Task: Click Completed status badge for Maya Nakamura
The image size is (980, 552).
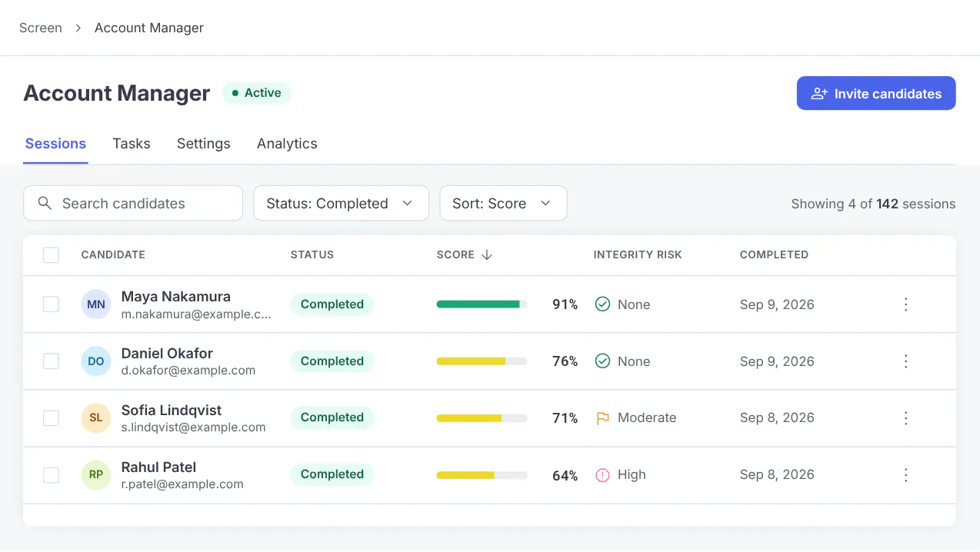Action: pyautogui.click(x=332, y=304)
